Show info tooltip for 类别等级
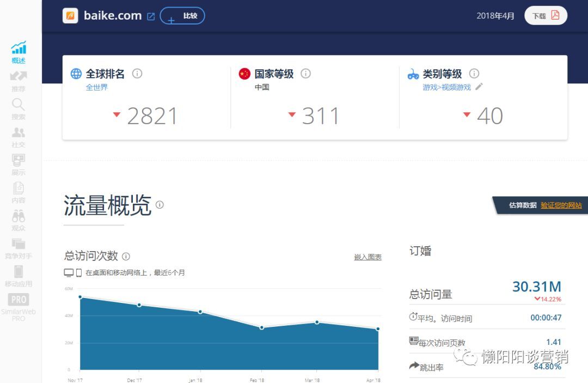Image resolution: width=588 pixels, height=383 pixels. tap(474, 74)
